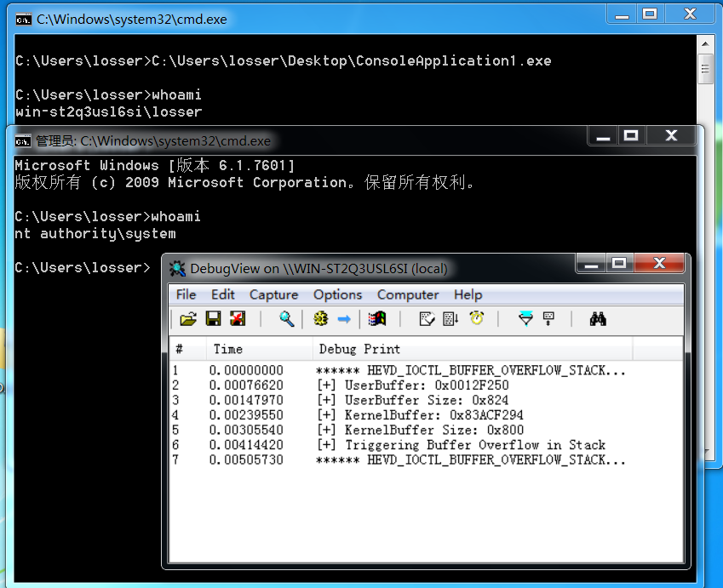
Task: Click the clock Time Format icon
Action: 477,319
